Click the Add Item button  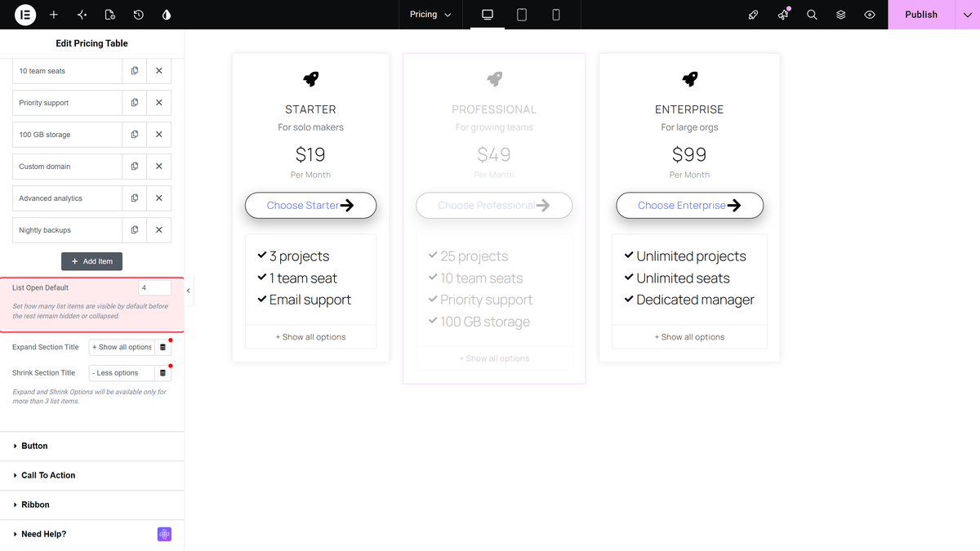(x=92, y=261)
